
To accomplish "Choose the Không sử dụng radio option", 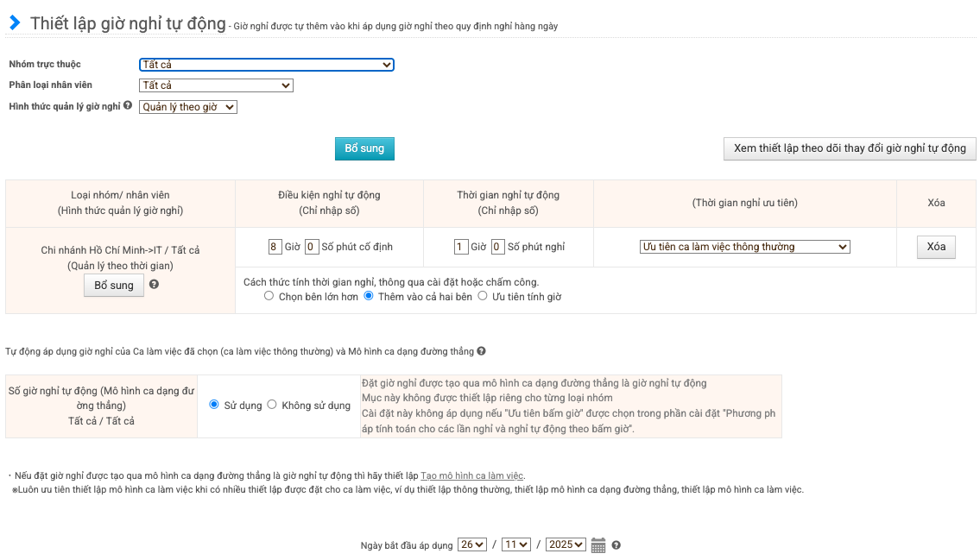I will pos(272,405).
